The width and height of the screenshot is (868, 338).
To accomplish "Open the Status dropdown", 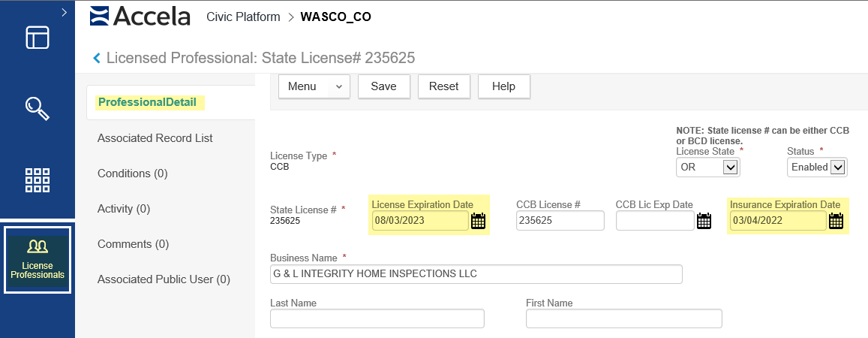I will click(x=817, y=167).
